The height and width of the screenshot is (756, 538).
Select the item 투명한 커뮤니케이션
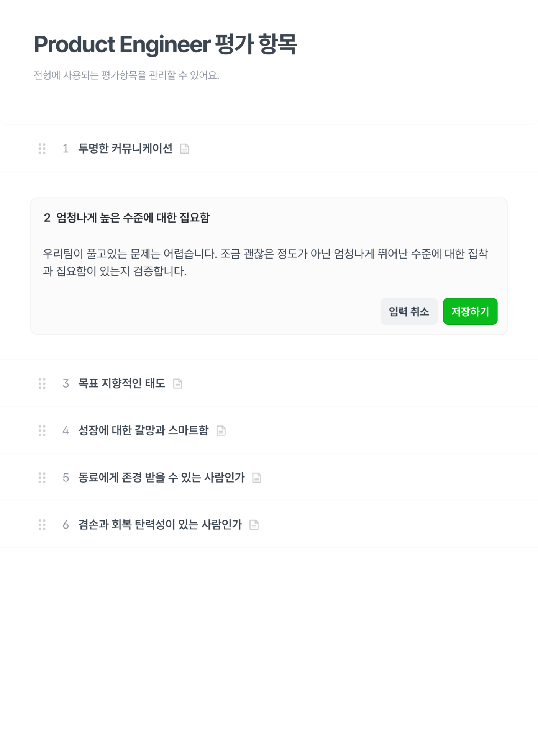[x=125, y=149]
